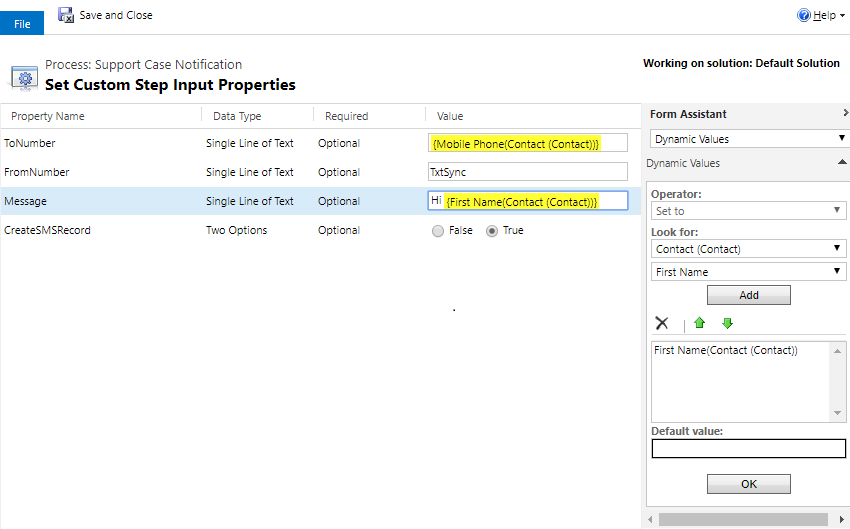Move value down with green down arrow
Viewport: 850px width, 529px height.
727,323
